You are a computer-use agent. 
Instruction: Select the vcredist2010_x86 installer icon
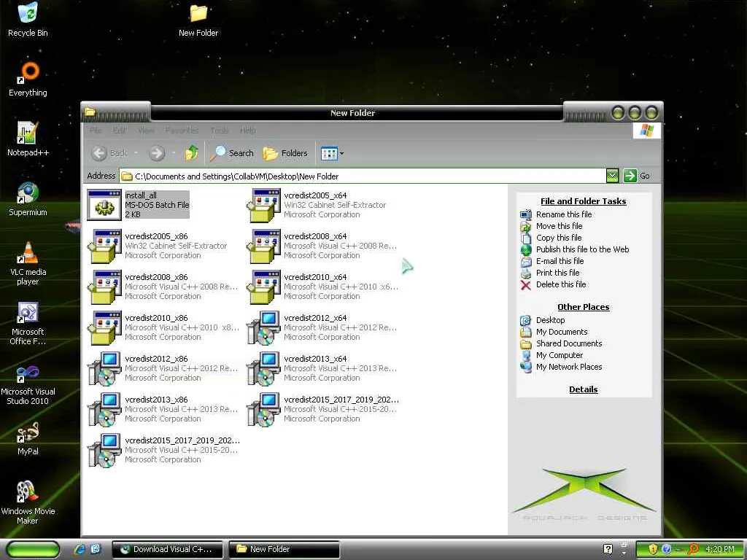tap(104, 327)
